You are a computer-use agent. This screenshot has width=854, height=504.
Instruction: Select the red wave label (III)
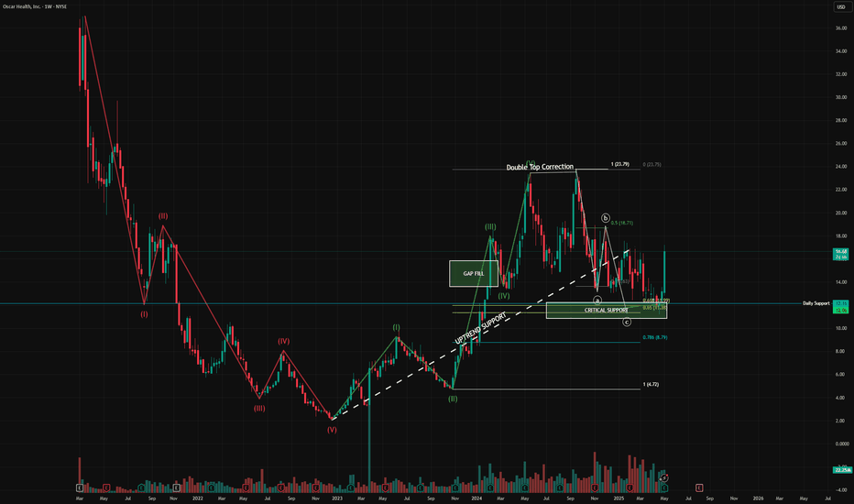[259, 408]
